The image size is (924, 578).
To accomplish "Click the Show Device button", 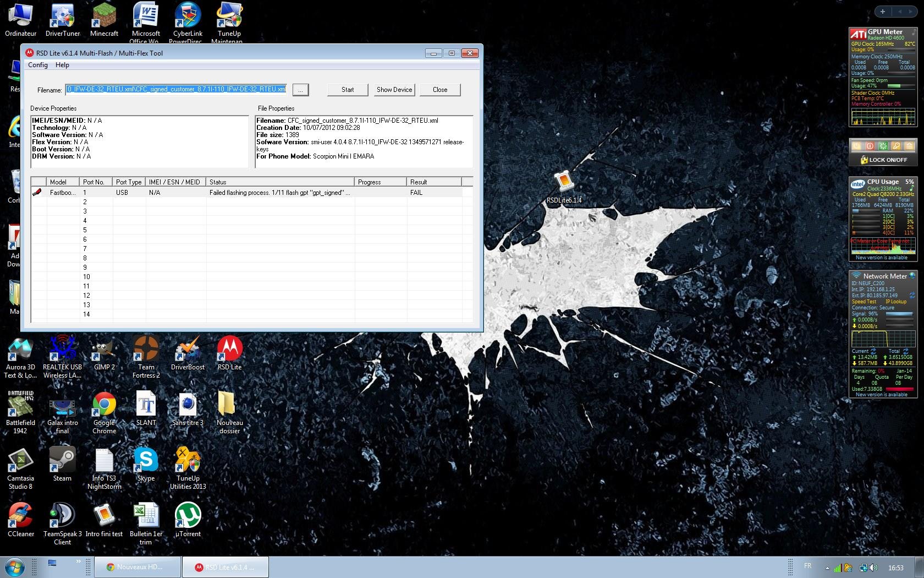I will coord(394,90).
